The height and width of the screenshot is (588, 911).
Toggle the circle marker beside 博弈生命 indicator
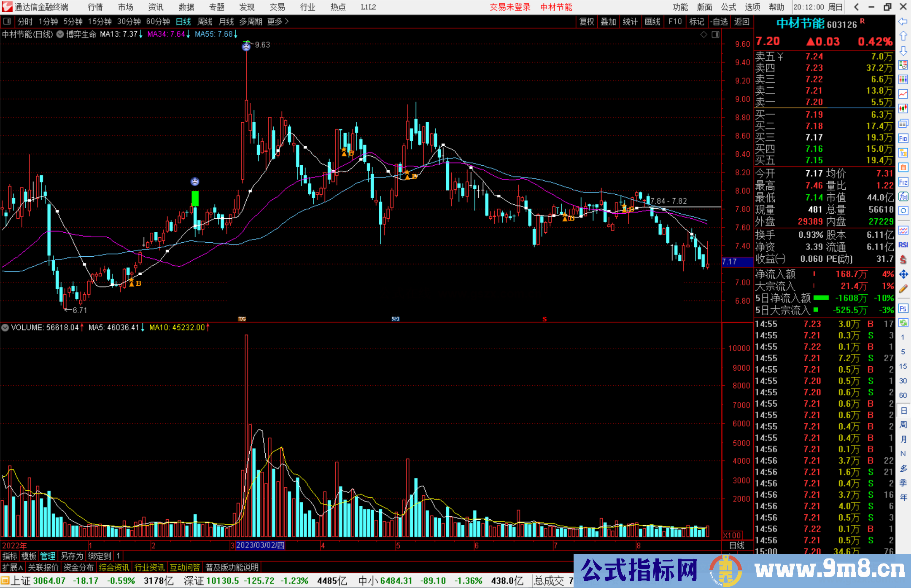60,34
